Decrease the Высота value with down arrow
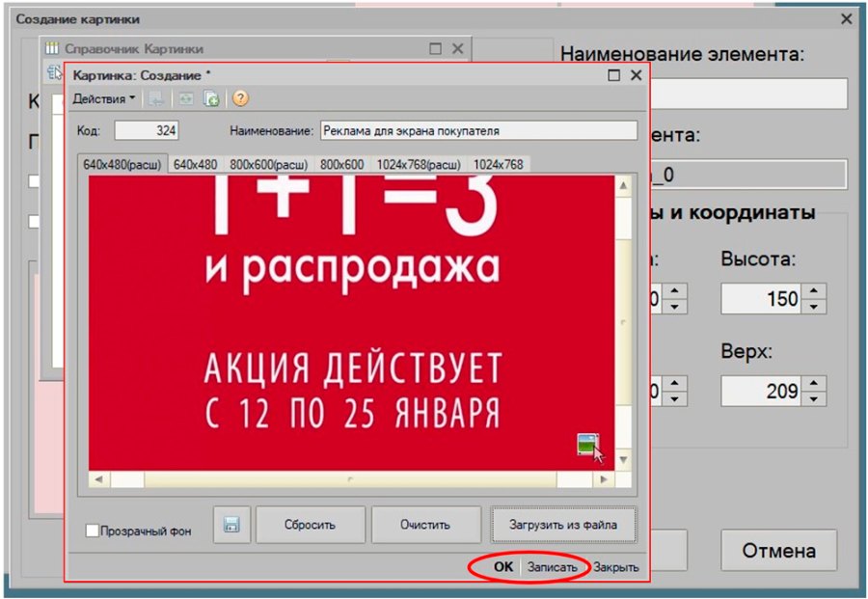 click(x=813, y=306)
